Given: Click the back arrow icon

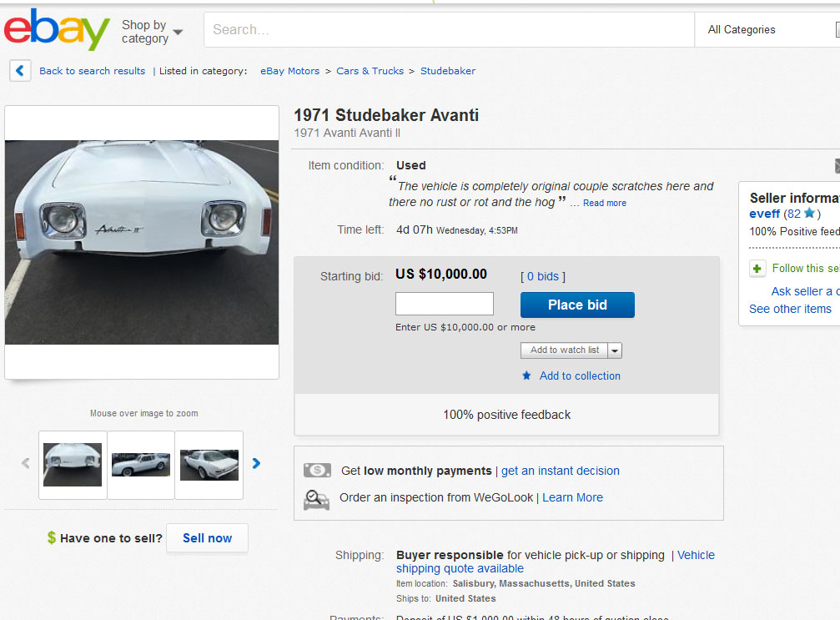Looking at the screenshot, I should coord(20,71).
